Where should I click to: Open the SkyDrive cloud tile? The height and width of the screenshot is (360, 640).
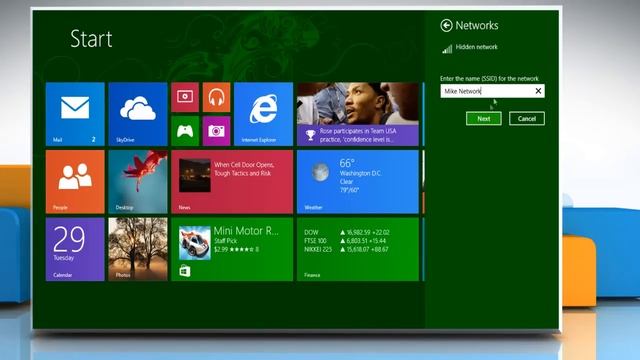[138, 114]
